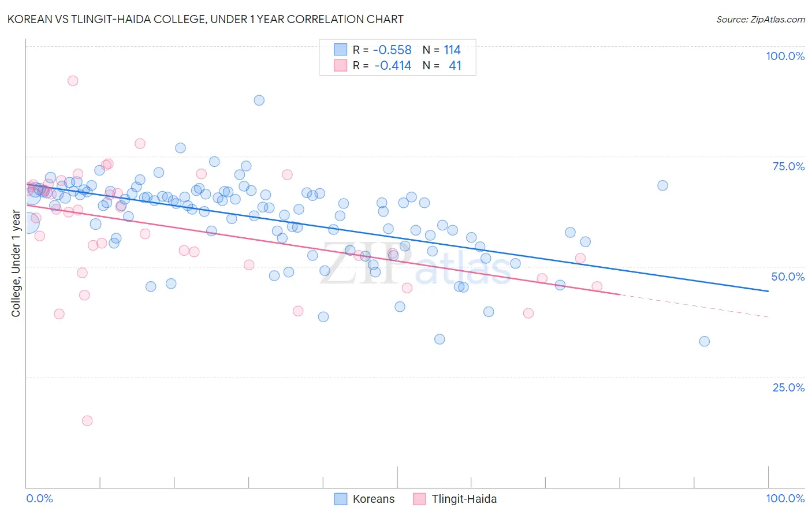The width and height of the screenshot is (812, 515).
Task: Click the chart title text
Action: coord(205,19)
